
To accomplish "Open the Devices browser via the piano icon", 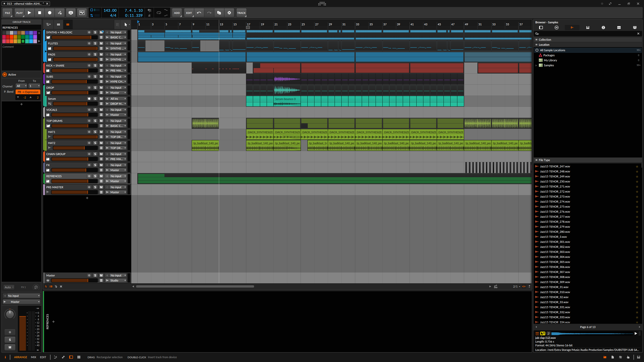I will (588, 27).
